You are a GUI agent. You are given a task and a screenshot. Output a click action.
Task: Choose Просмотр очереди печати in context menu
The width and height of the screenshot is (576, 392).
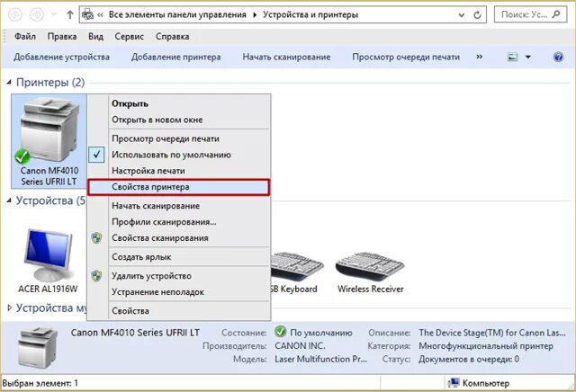pos(179,138)
